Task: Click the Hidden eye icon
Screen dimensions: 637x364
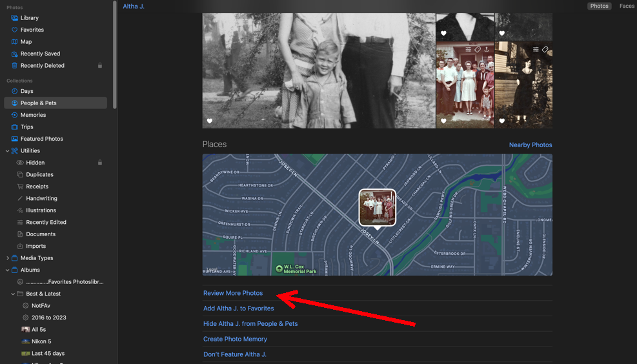Action: point(20,163)
